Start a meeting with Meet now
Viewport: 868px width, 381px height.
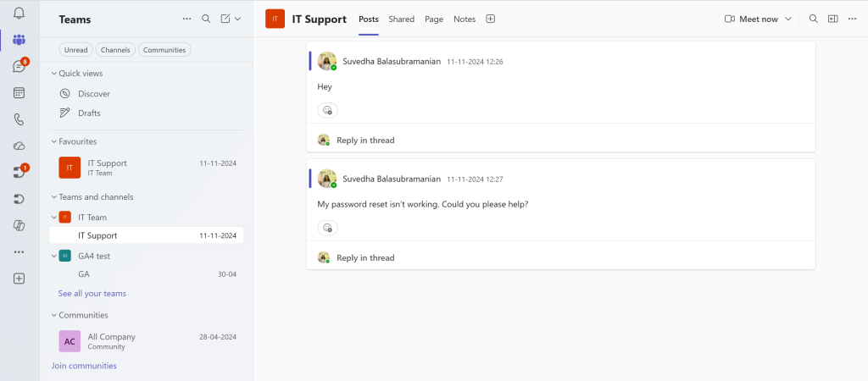(751, 19)
